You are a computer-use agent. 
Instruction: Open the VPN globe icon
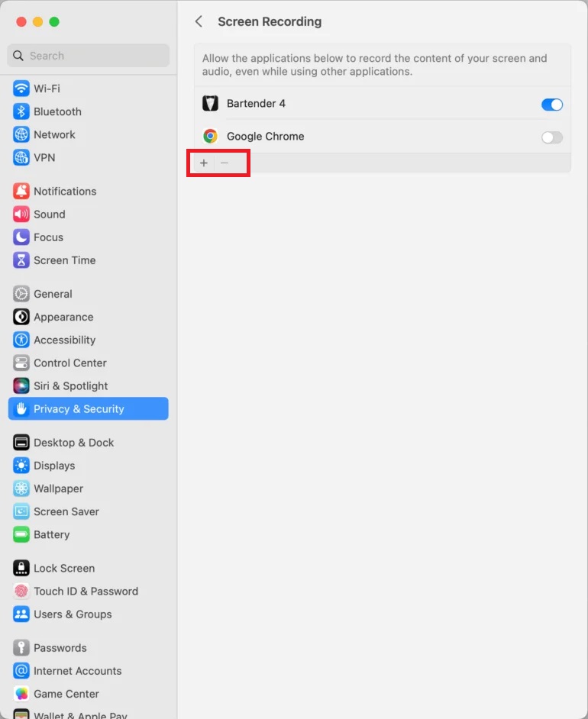click(x=21, y=157)
